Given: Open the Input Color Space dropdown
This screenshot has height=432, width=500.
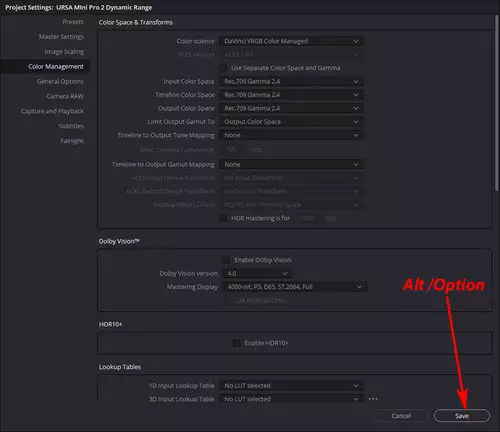Looking at the screenshot, I should click(x=291, y=81).
